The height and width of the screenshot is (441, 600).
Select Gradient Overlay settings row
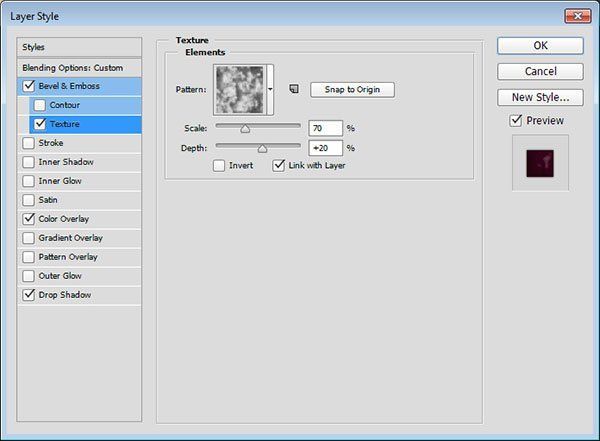click(x=79, y=238)
